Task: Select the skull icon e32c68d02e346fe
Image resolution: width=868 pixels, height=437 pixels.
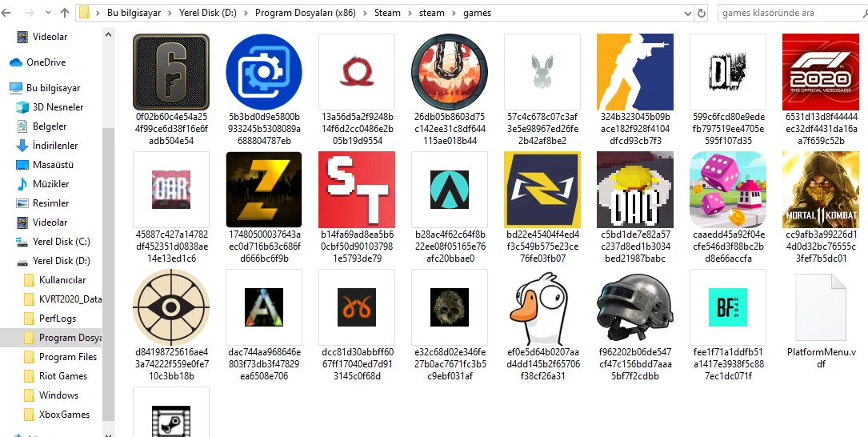Action: 450,307
